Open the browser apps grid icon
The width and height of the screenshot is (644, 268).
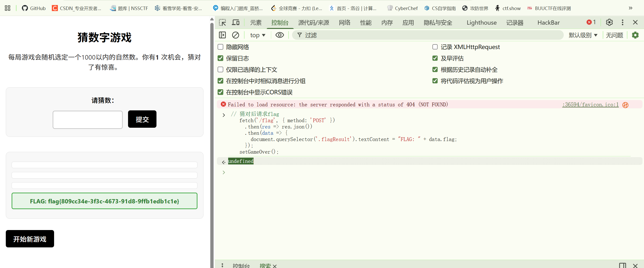click(8, 8)
